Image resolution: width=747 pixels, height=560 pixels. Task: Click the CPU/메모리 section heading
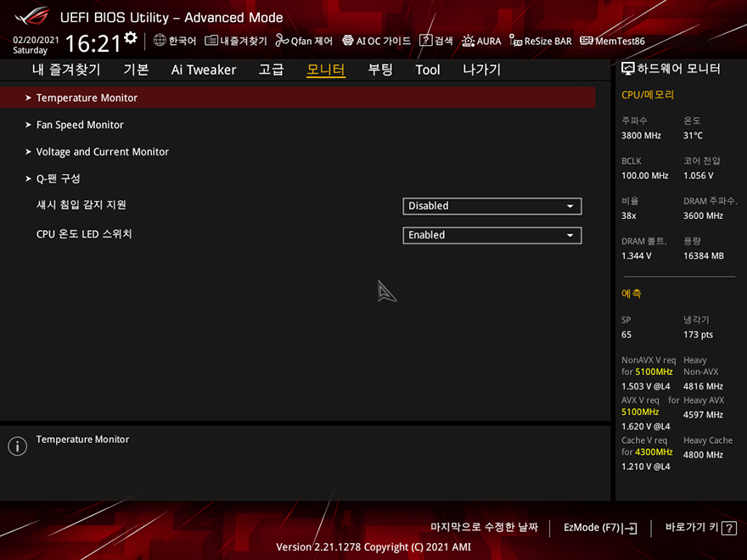point(648,95)
